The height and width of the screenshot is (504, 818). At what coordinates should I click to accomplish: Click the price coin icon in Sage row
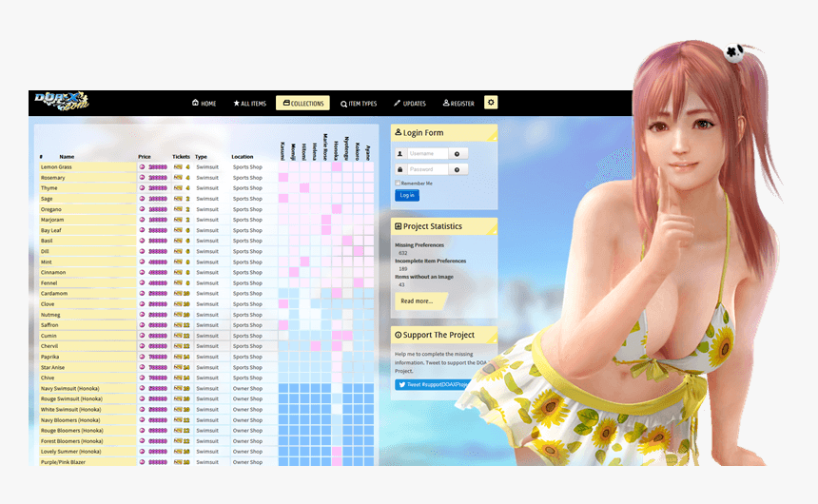pos(142,199)
